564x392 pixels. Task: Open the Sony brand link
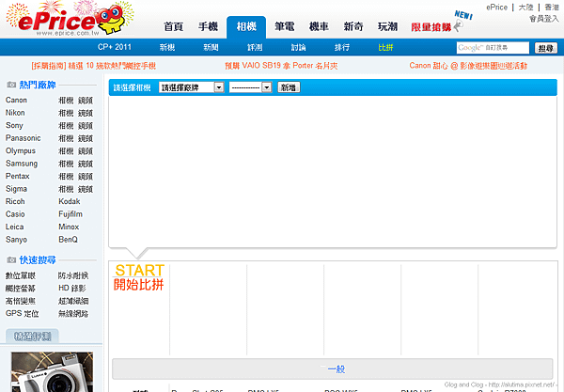[14, 126]
